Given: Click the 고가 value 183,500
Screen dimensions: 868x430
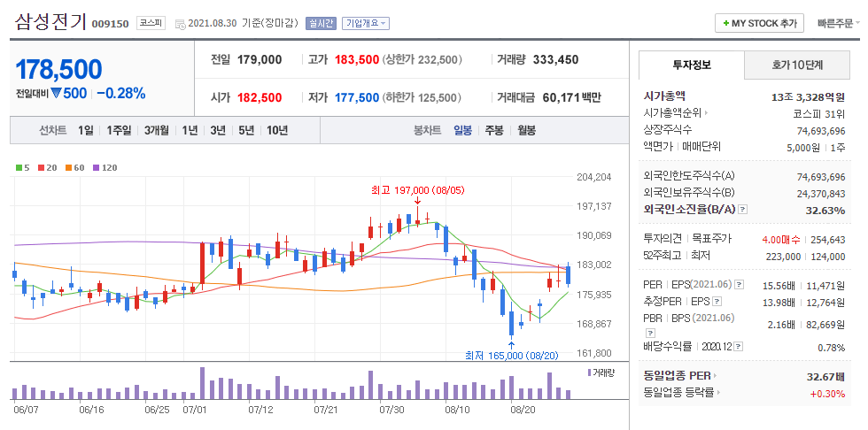Looking at the screenshot, I should [x=356, y=59].
